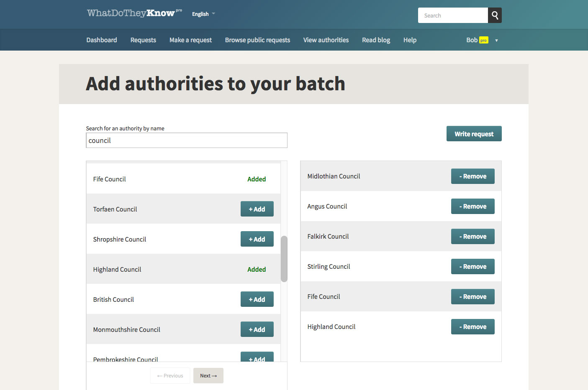Remove Highland Council from selected list

click(472, 327)
